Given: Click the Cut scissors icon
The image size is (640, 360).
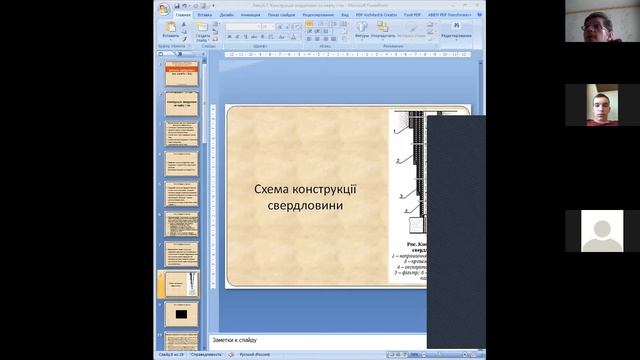Looking at the screenshot, I should [184, 24].
